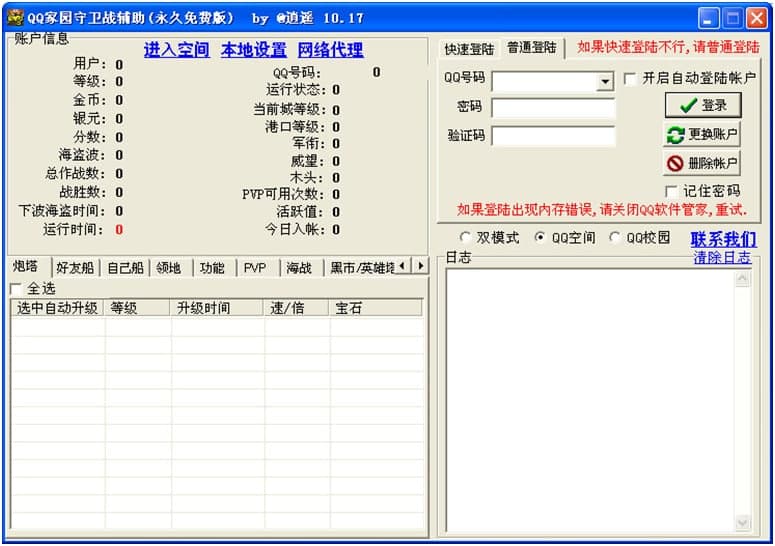The width and height of the screenshot is (775, 546).
Task: Select the QQ空间 radio button
Action: 540,238
